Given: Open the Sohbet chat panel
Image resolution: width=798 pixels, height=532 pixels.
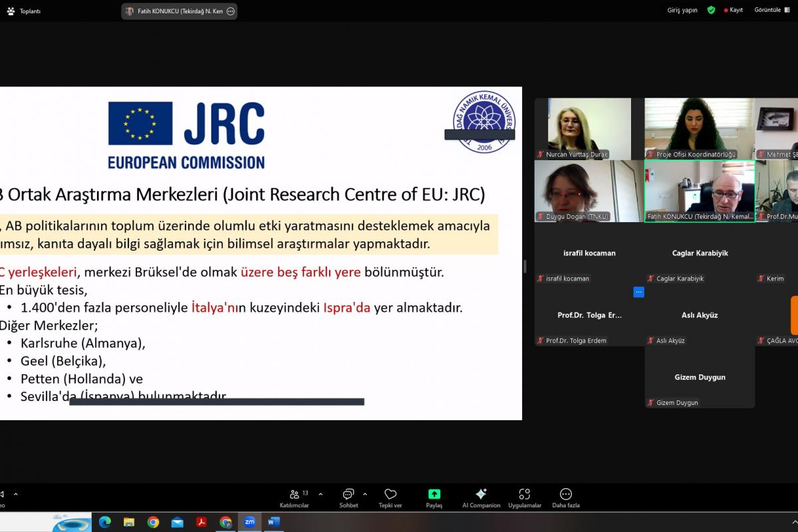Looking at the screenshot, I should point(348,498).
